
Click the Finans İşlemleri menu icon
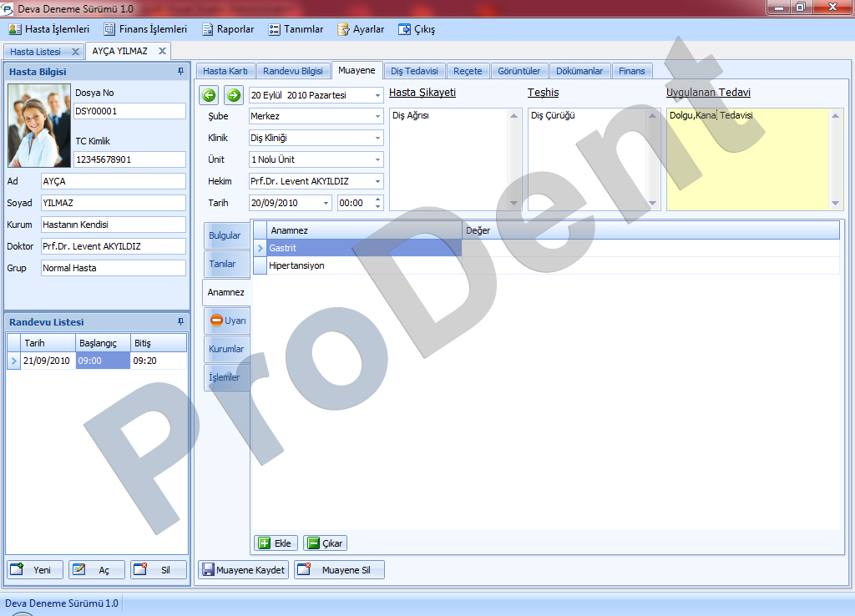click(x=109, y=29)
